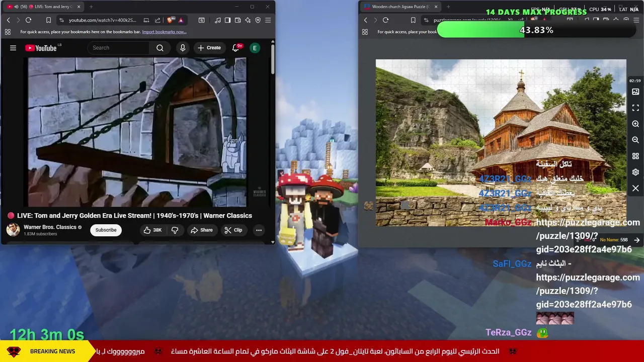Screen dimensions: 644x362
Task: Click the YouTube page vertical scrollbar
Action: click(273, 59)
